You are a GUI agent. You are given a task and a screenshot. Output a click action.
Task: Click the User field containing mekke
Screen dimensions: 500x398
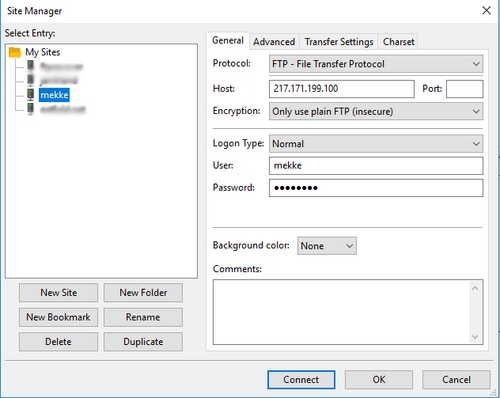(x=376, y=166)
